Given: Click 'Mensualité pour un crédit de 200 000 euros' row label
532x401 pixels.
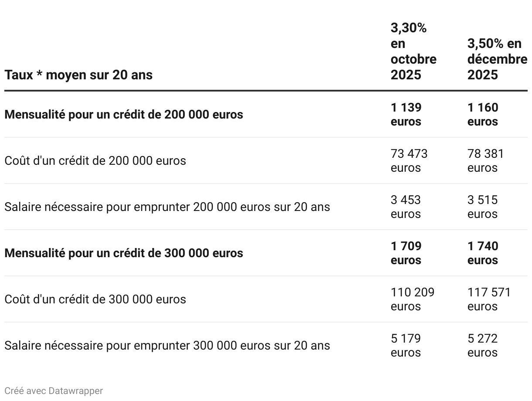Looking at the screenshot, I should click(x=124, y=115).
